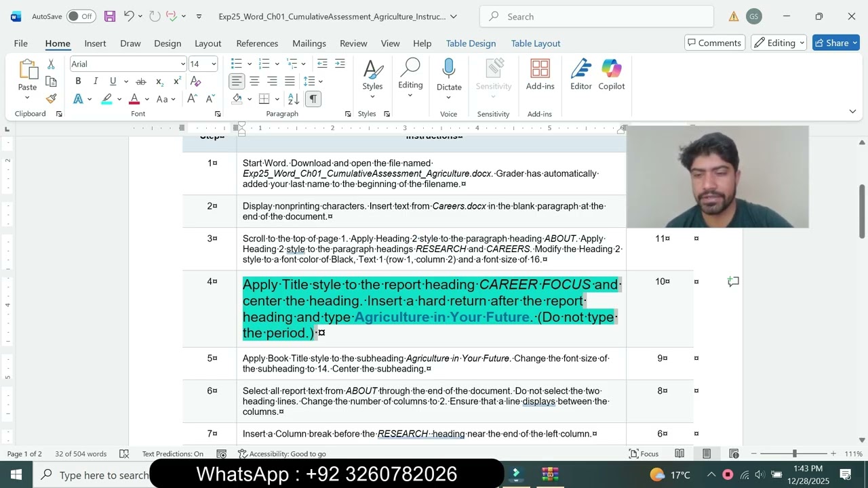868x488 pixels.
Task: Toggle Text Predictions setting
Action: click(172, 453)
